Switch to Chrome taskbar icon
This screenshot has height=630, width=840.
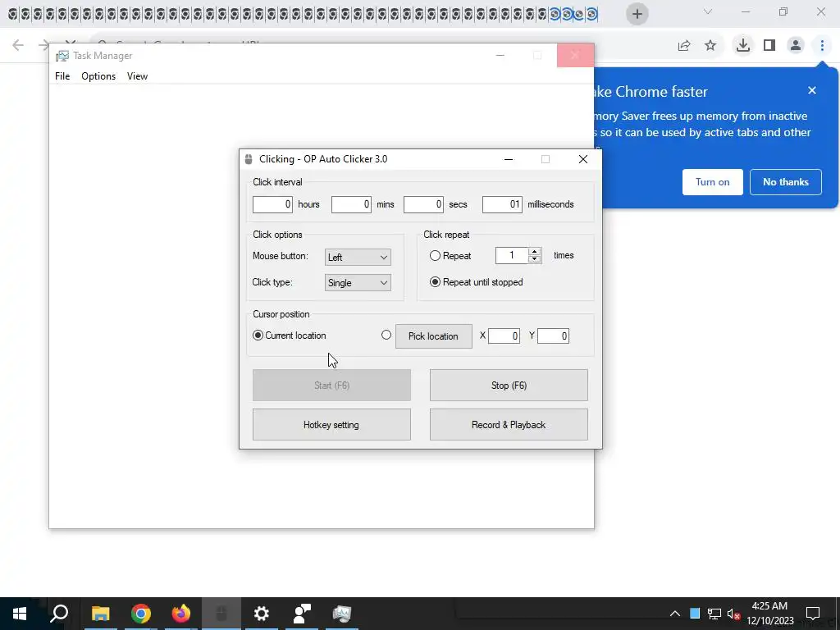[x=141, y=614]
